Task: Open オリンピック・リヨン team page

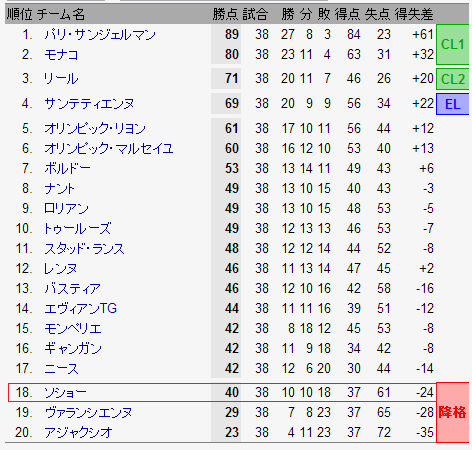Action: (95, 129)
